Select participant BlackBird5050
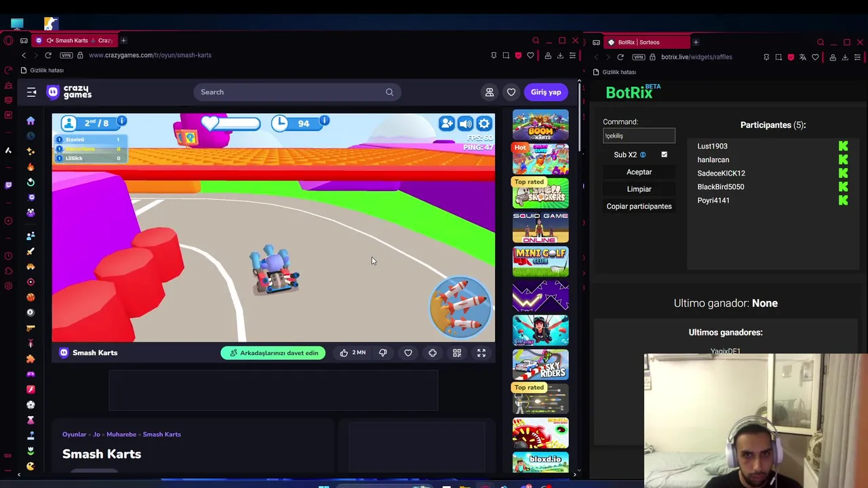This screenshot has width=868, height=488. (720, 187)
